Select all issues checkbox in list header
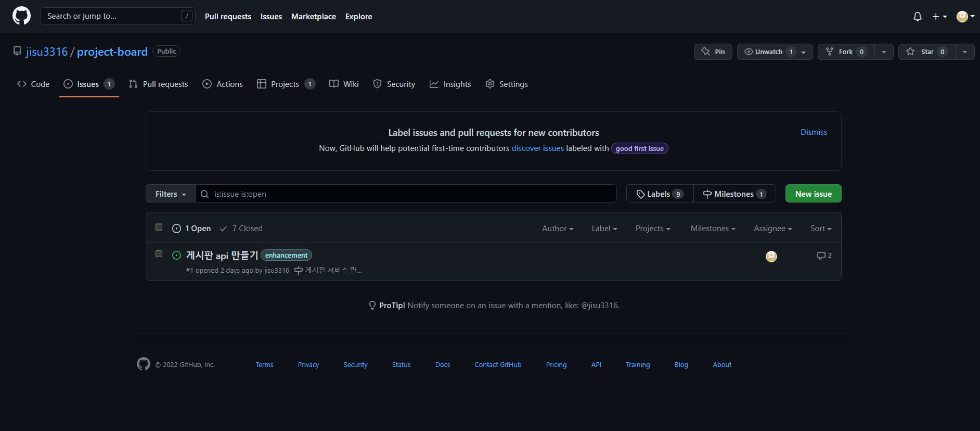980x431 pixels. pos(159,227)
